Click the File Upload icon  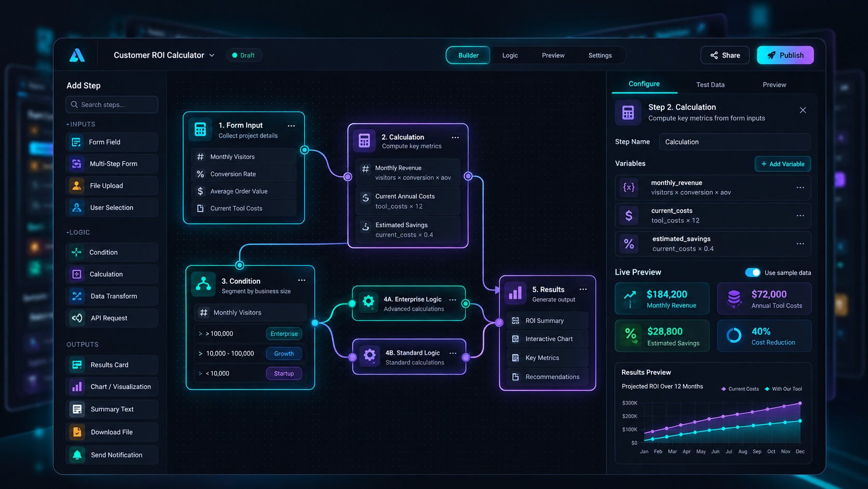(x=76, y=186)
